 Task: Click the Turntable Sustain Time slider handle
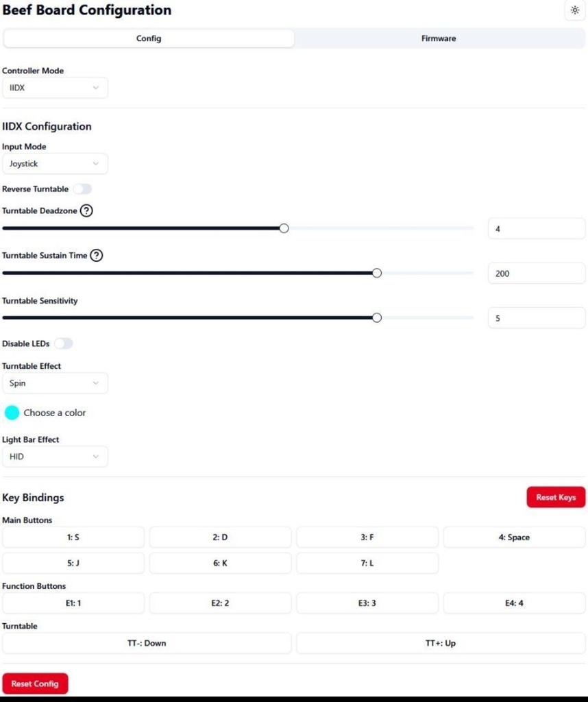376,273
